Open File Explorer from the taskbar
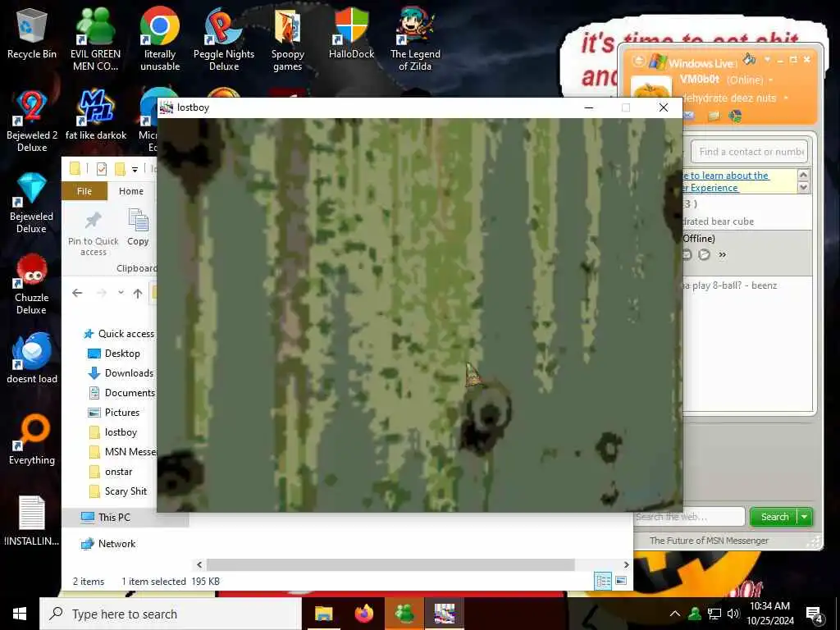The image size is (840, 630). 323,614
